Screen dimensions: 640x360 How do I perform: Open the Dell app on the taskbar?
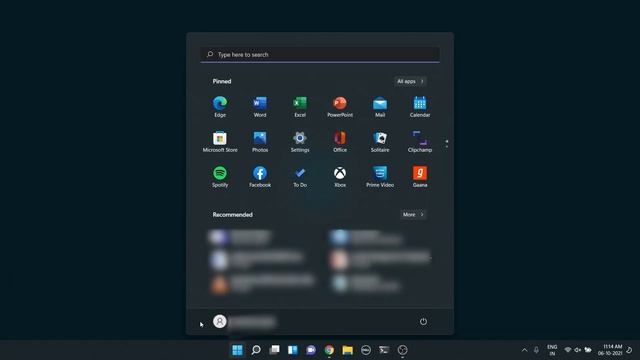[x=366, y=350]
